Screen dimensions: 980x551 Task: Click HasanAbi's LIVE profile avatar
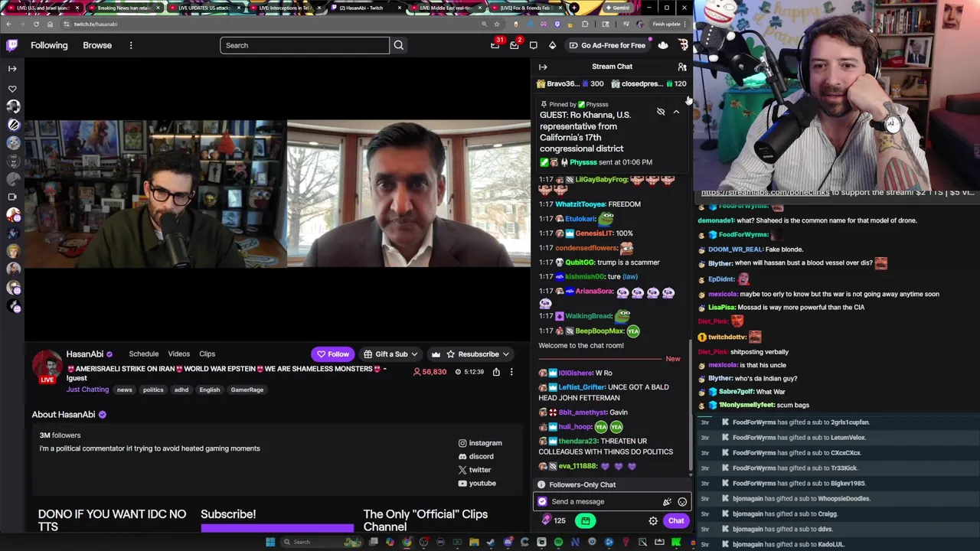click(47, 367)
